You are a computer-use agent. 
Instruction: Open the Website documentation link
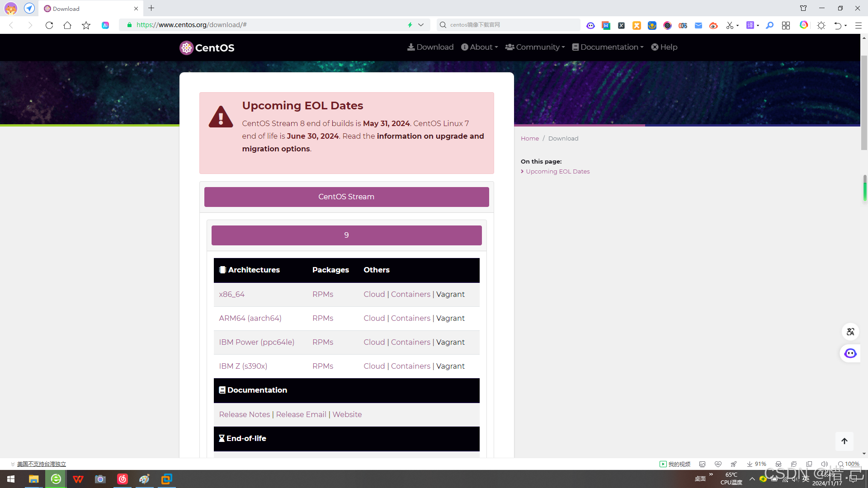[347, 415]
